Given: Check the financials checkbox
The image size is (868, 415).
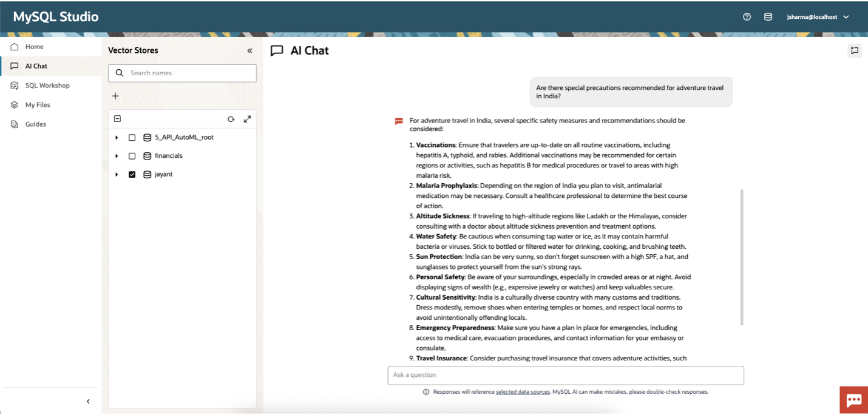Looking at the screenshot, I should (132, 156).
